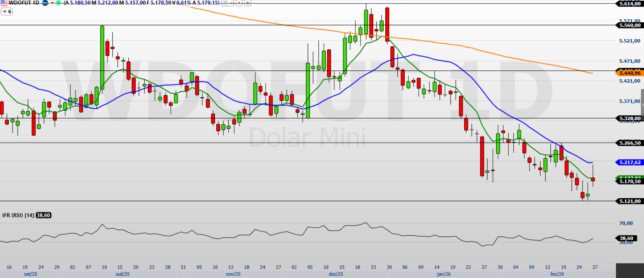Select the 5.121,00 bottom support line tag
644x278 pixels.
coord(630,201)
